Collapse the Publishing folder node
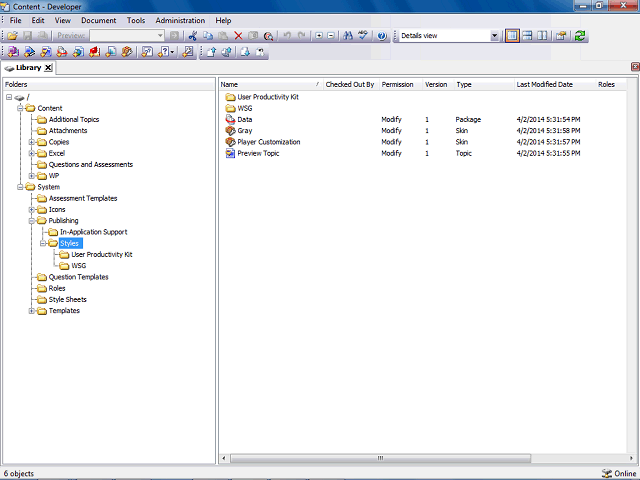The width and height of the screenshot is (640, 480). tap(31, 221)
